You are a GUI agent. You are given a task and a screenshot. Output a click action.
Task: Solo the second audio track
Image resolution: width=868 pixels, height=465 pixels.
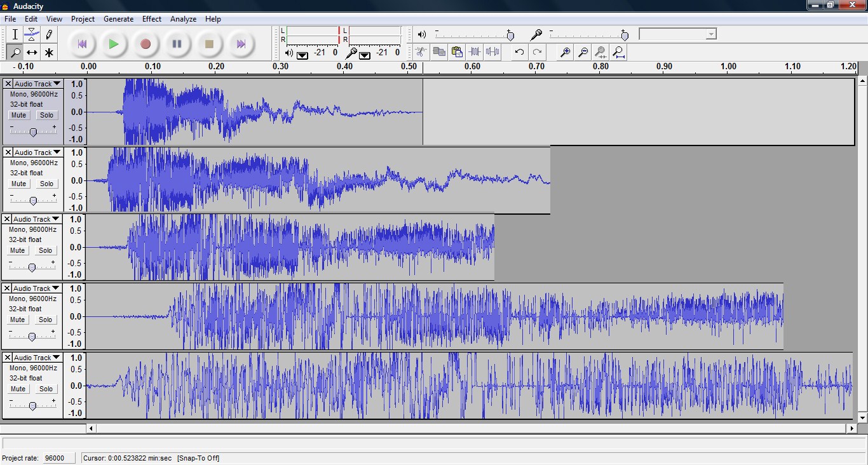[46, 184]
